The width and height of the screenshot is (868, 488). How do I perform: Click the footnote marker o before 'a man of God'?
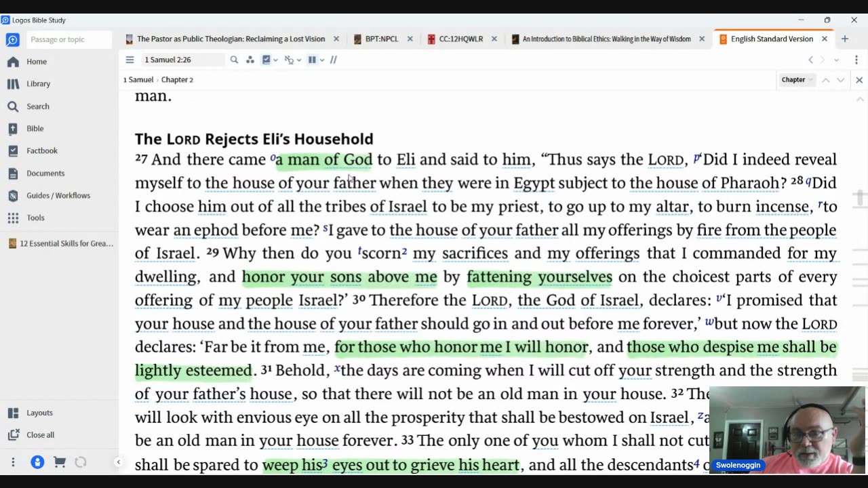click(273, 158)
